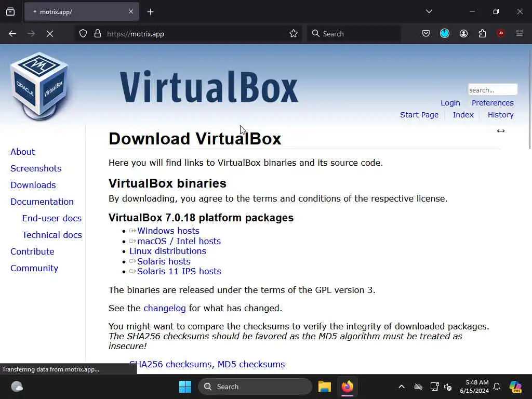Open the Firefox hamburger application menu
The image size is (532, 399).
520,33
